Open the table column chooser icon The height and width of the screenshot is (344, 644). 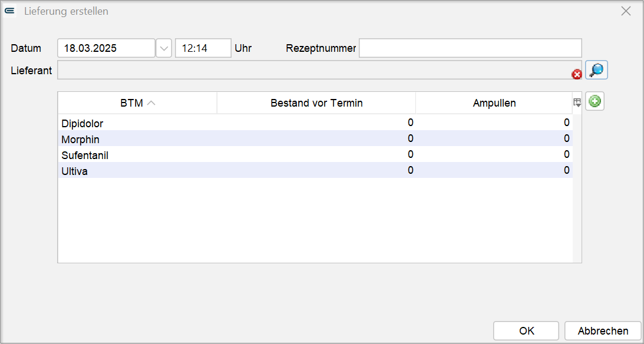tap(577, 103)
